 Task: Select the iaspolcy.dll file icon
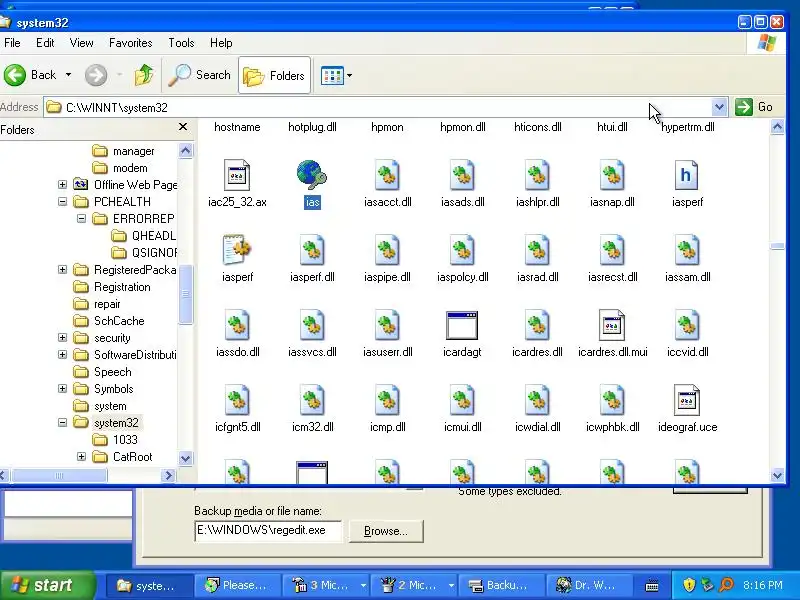pyautogui.click(x=462, y=249)
